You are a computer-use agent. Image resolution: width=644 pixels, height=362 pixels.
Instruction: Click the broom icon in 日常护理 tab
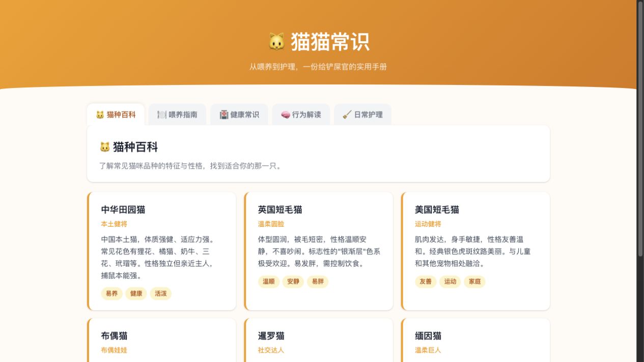tap(347, 115)
